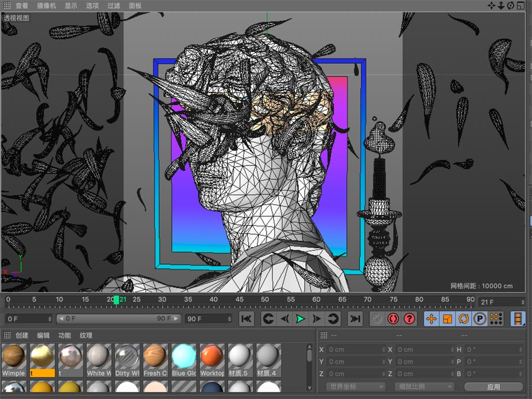The width and height of the screenshot is (532, 399).
Task: Click the 应用 apply button
Action: coord(494,387)
